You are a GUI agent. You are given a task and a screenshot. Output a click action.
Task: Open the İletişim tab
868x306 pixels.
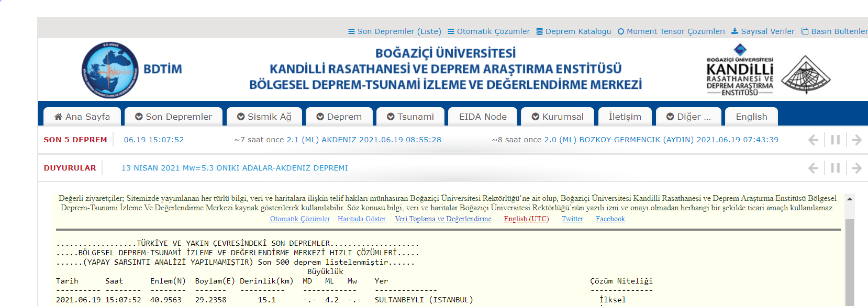click(x=625, y=117)
